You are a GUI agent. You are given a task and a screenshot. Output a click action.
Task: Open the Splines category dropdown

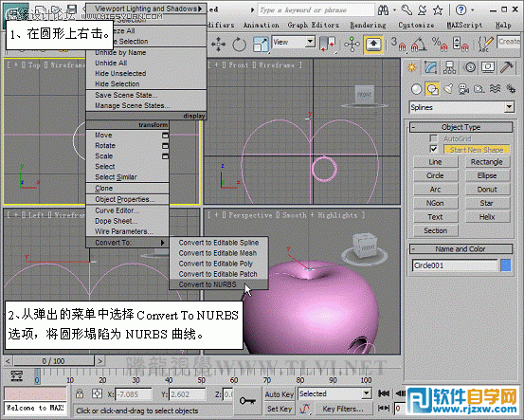point(461,107)
